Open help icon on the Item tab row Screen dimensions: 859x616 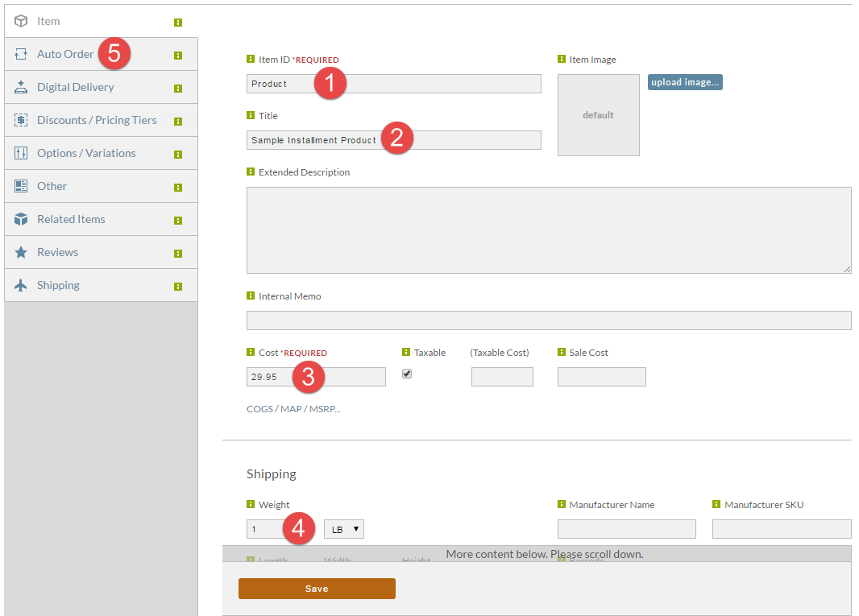(x=178, y=23)
